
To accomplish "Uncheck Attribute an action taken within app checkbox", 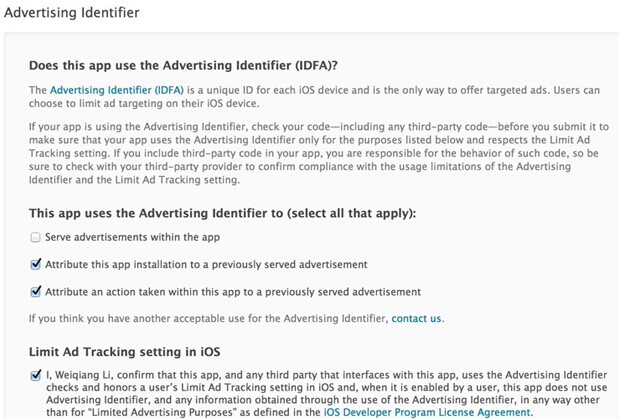I will pos(36,292).
